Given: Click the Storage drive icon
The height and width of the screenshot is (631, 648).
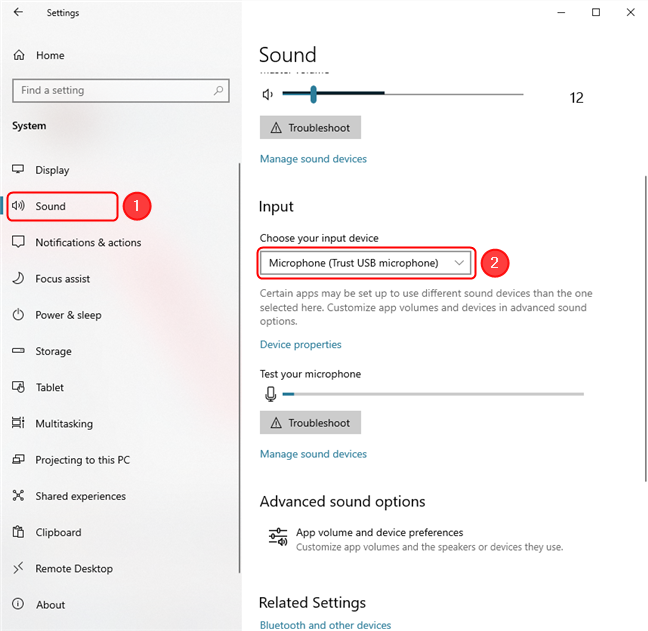Looking at the screenshot, I should coord(18,350).
